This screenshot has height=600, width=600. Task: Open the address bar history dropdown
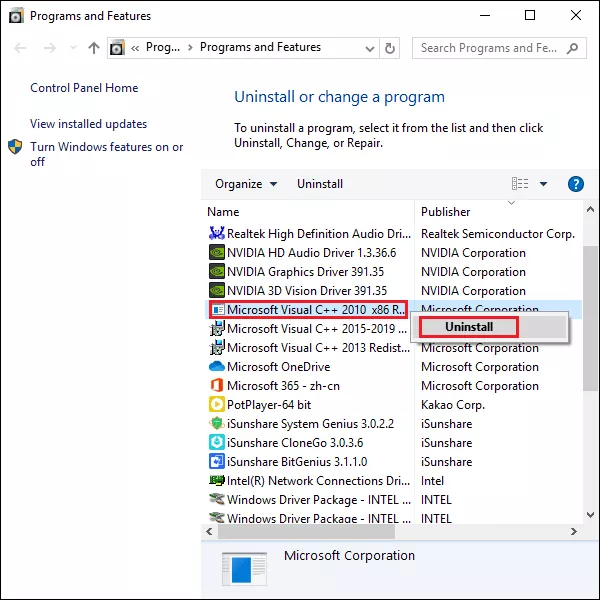tap(370, 49)
